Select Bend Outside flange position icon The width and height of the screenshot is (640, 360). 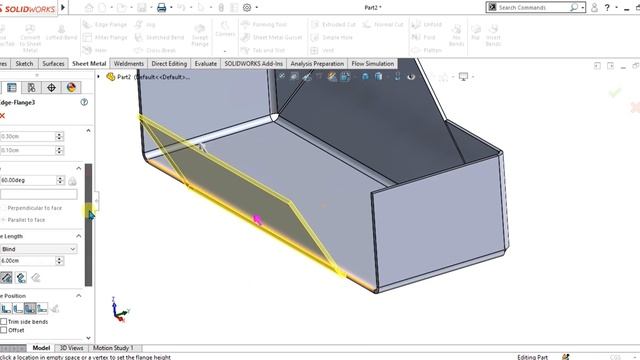30,309
